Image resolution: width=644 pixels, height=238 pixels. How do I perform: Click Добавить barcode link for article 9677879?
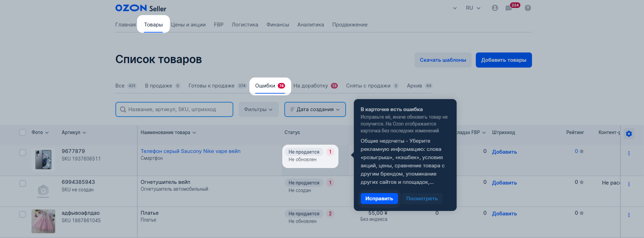pos(504,152)
